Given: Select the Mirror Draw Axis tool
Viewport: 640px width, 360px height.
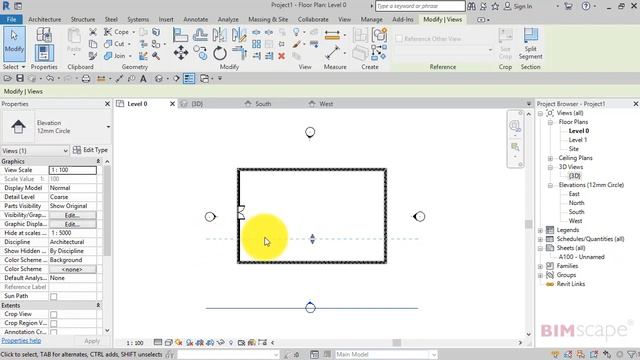Looking at the screenshot, I should coord(239,35).
